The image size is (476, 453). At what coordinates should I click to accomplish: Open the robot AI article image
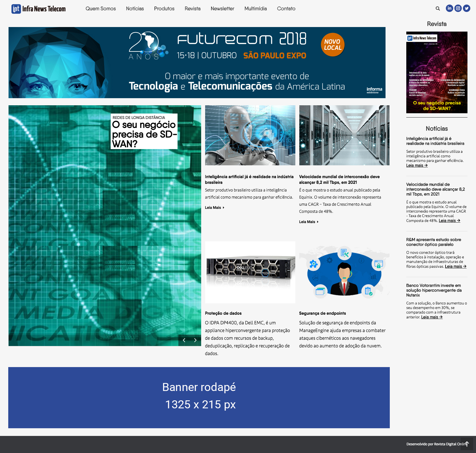250,135
